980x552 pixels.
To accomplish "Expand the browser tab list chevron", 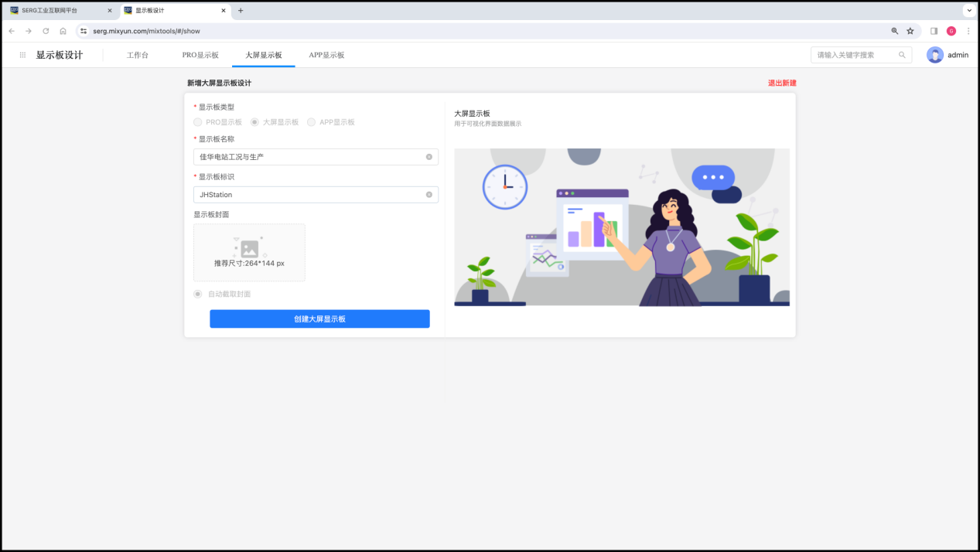I will pyautogui.click(x=968, y=11).
